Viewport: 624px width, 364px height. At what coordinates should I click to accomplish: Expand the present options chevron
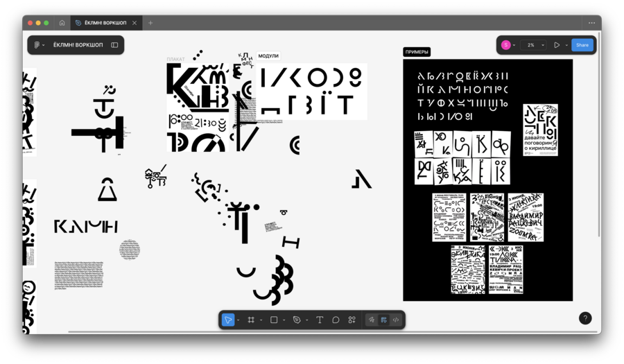566,45
